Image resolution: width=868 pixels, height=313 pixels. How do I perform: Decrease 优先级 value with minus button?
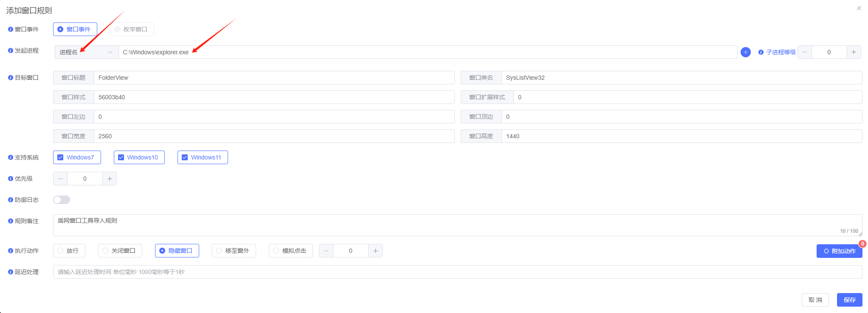point(60,179)
